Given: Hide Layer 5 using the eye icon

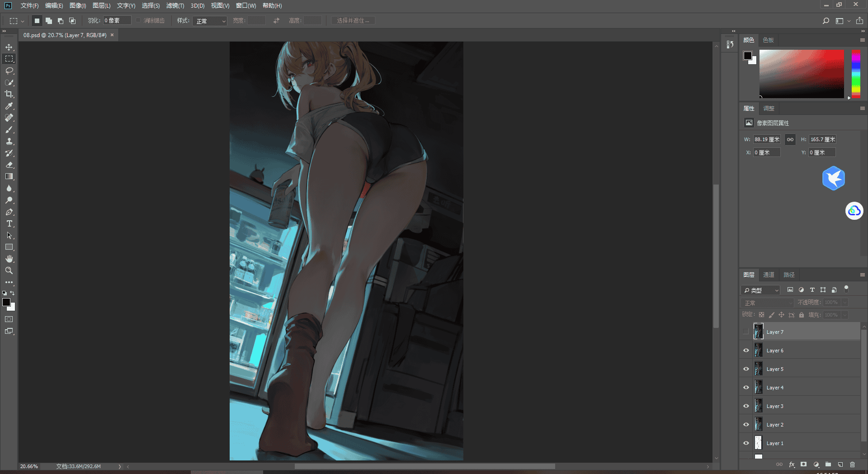Looking at the screenshot, I should click(x=746, y=369).
